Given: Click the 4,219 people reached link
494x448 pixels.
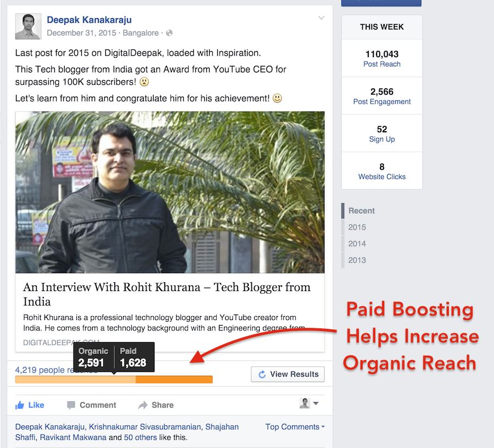Looking at the screenshot, I should (x=44, y=370).
